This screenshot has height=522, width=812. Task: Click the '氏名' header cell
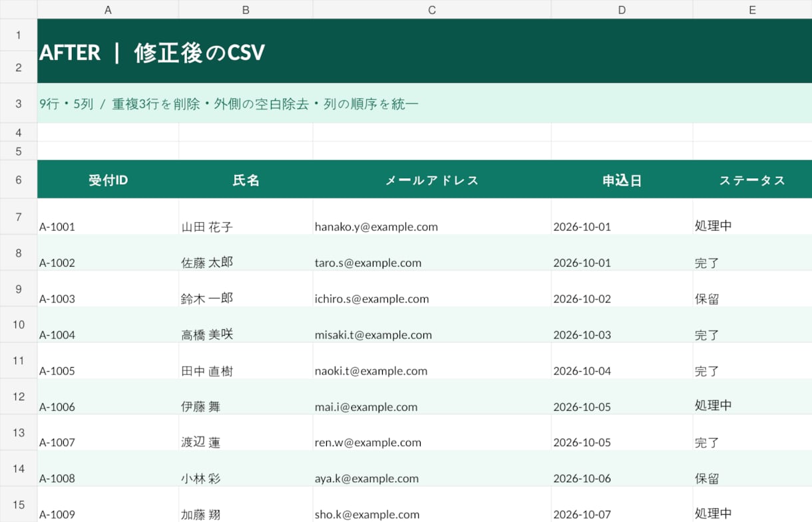(246, 180)
